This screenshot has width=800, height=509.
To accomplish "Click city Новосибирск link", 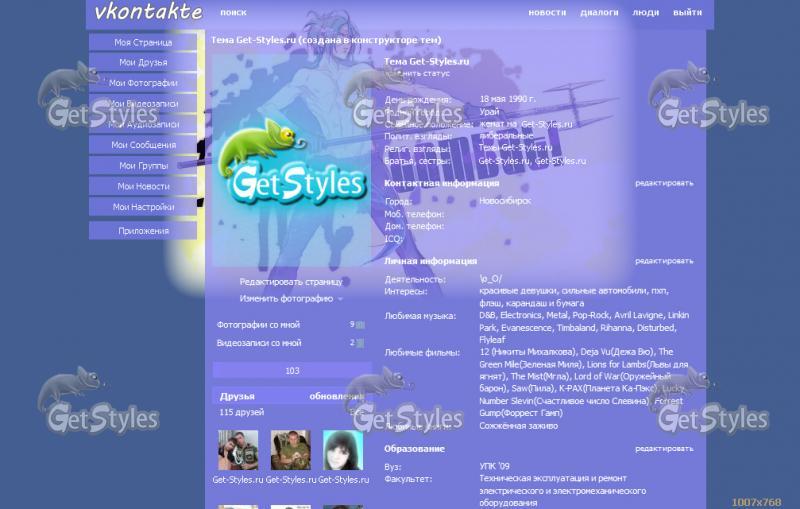I will coord(505,201).
